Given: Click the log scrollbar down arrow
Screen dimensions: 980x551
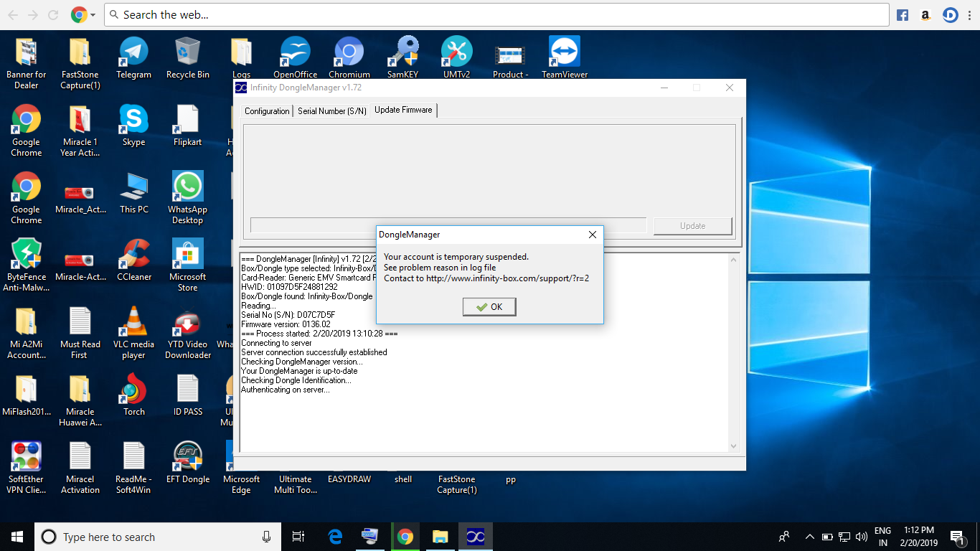Looking at the screenshot, I should tap(733, 446).
